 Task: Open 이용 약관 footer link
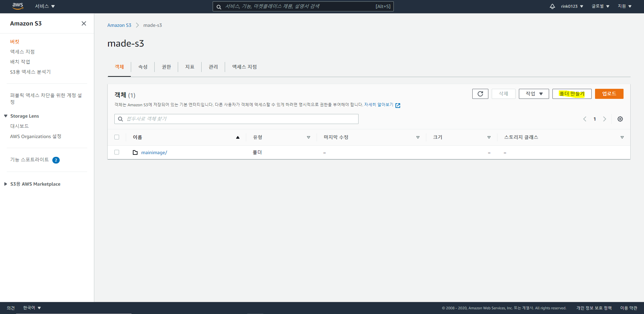(629, 308)
